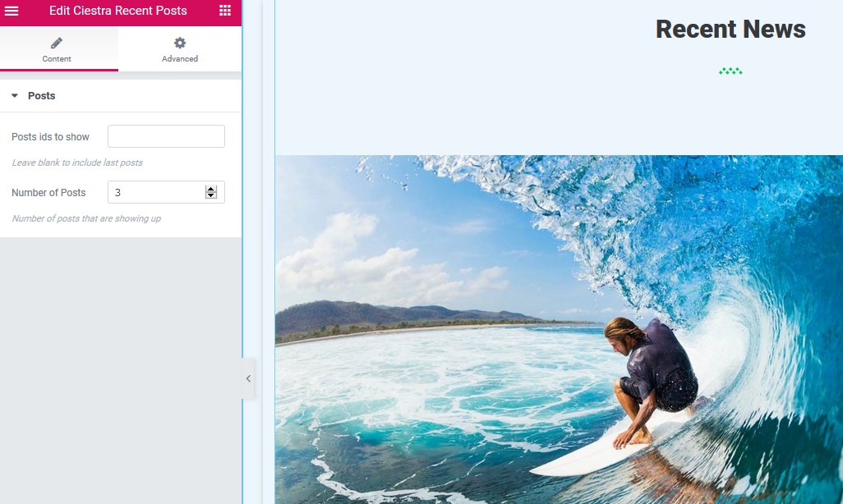
Task: Click the Number of Posts field
Action: 166,192
